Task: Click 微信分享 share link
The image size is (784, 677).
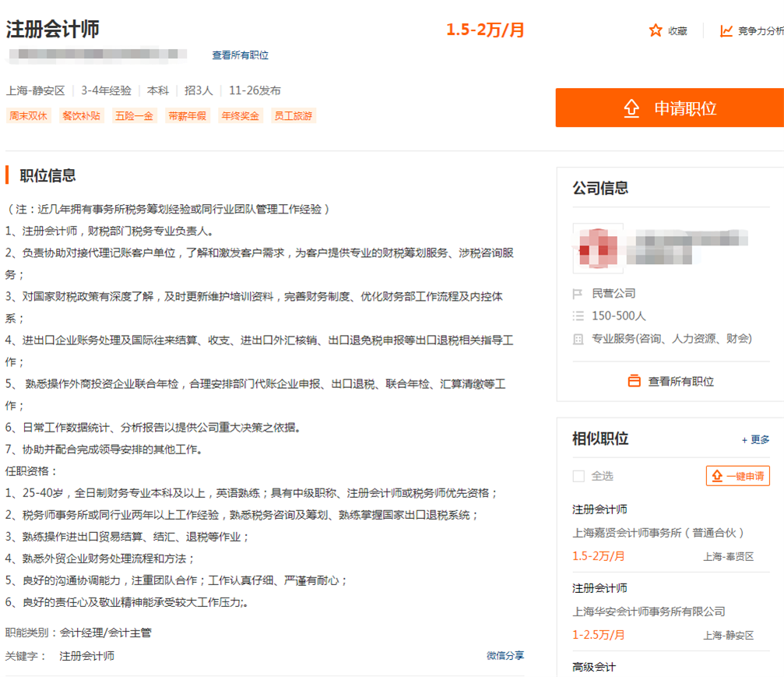Action: (x=505, y=655)
